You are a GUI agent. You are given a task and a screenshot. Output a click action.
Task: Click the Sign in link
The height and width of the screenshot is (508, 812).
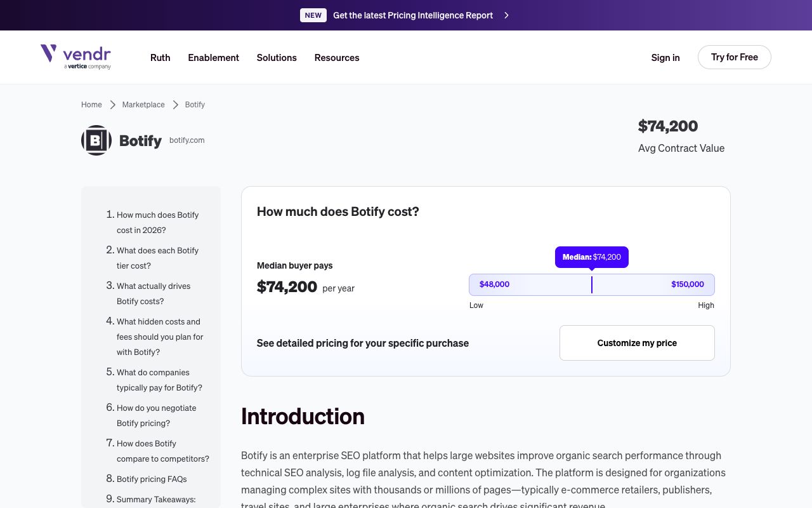click(x=665, y=58)
